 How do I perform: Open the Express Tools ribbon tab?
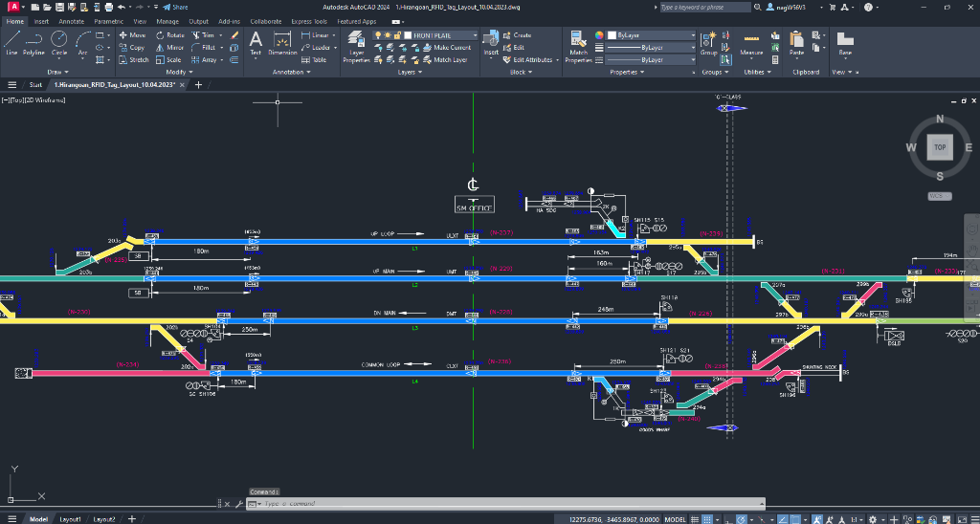(309, 21)
